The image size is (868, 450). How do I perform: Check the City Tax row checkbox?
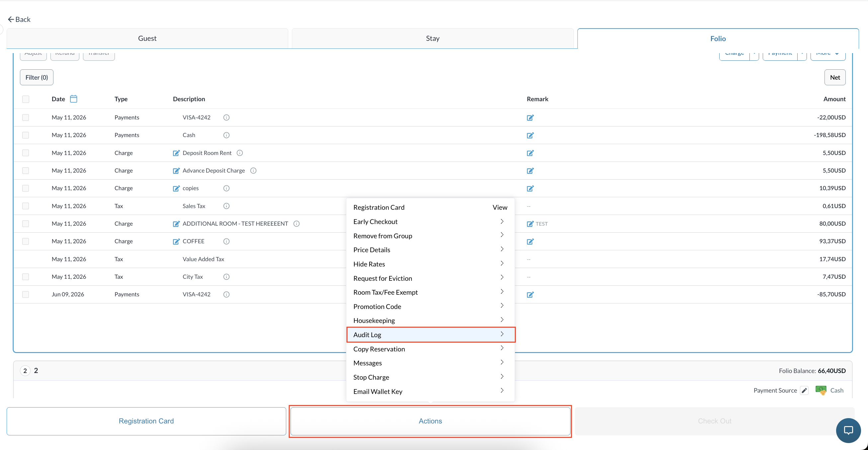(26, 276)
